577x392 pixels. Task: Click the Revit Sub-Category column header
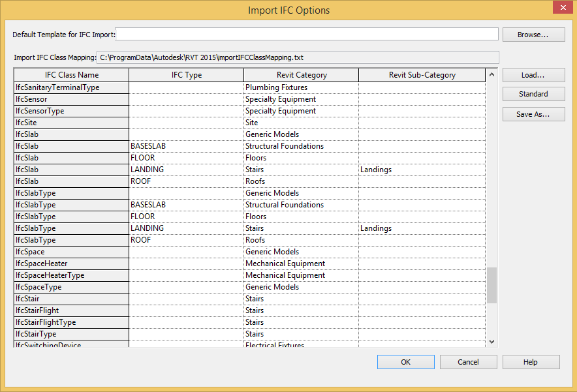421,74
